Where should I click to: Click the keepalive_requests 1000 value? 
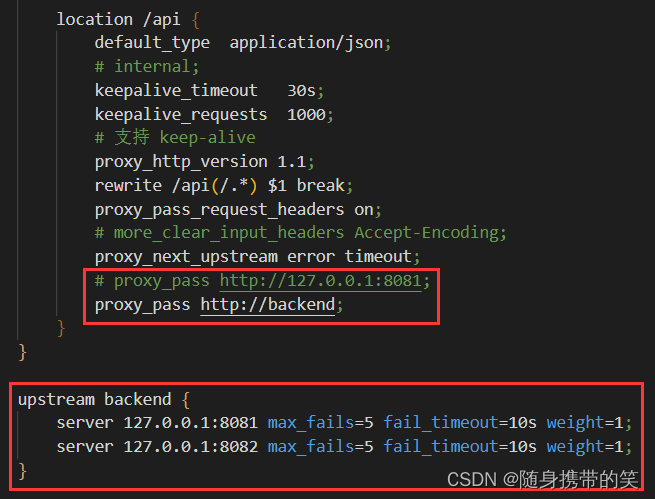[306, 114]
